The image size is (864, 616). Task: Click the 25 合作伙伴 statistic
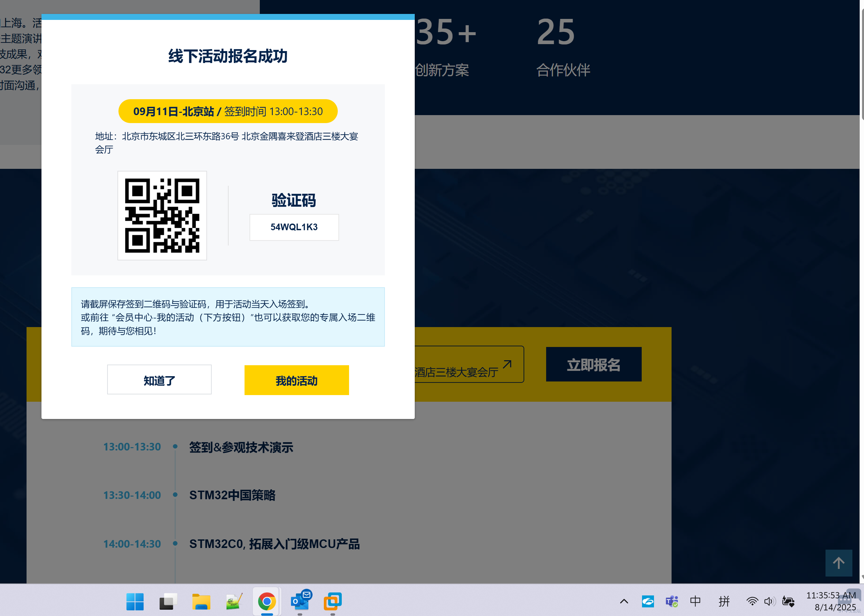click(x=563, y=47)
